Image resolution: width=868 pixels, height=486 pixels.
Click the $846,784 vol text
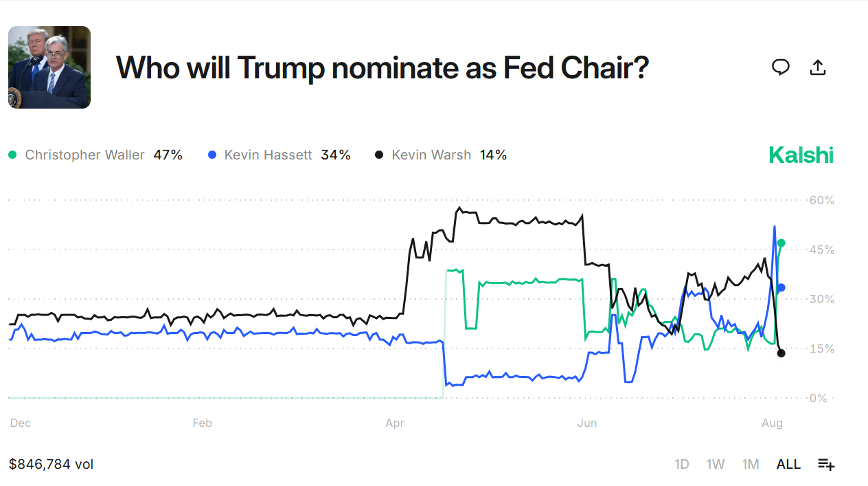(52, 465)
